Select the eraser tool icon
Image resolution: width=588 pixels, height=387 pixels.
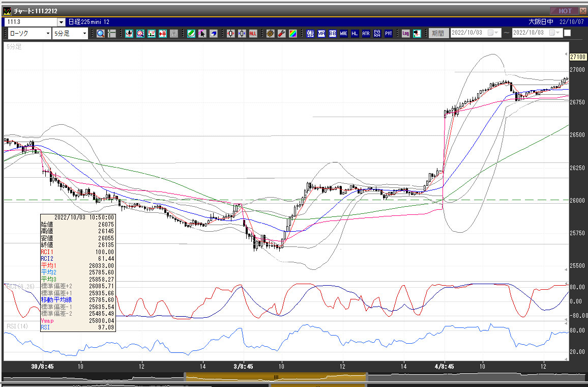(x=213, y=34)
